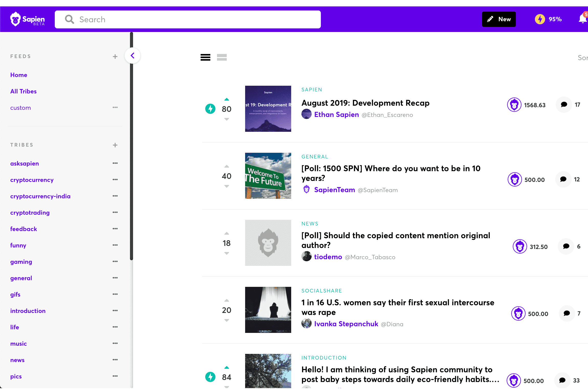Screen dimensions: 588x392
Task: Upvote the eco-friendly habits introduction post
Action: (226, 367)
